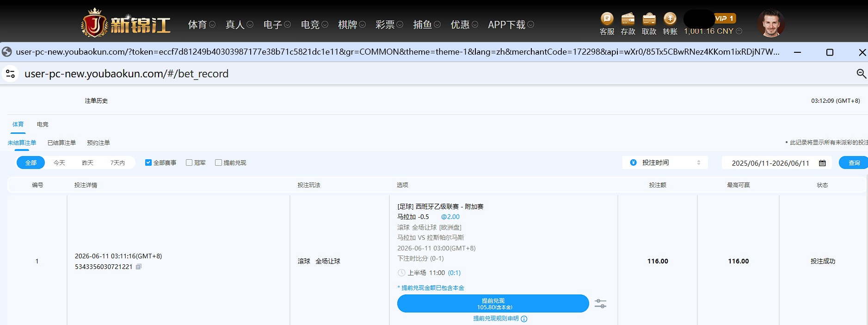Click the 投注额 column header
The image size is (868, 325).
tap(658, 185)
